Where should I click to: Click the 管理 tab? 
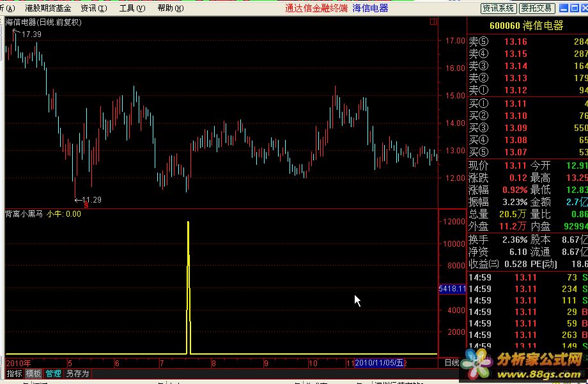click(53, 374)
